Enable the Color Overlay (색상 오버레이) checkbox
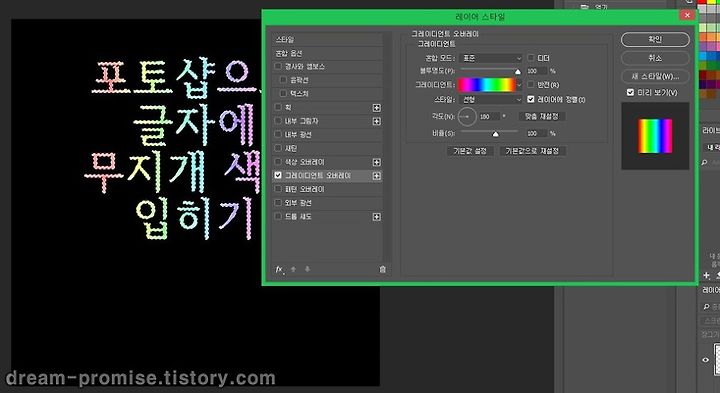Image resolution: width=720 pixels, height=393 pixels. click(x=278, y=162)
